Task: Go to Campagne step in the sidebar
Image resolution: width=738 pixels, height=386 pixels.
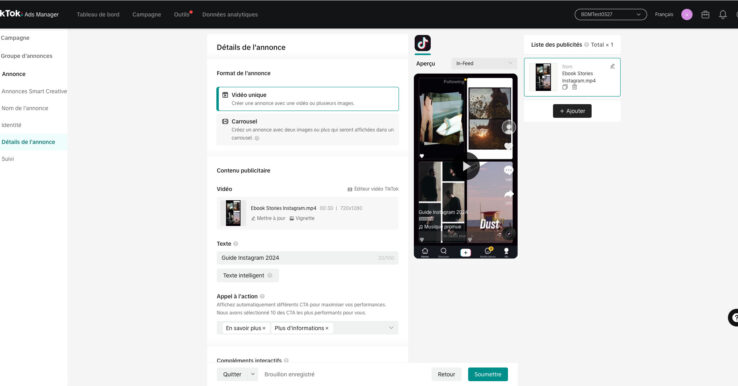Action: pos(15,38)
